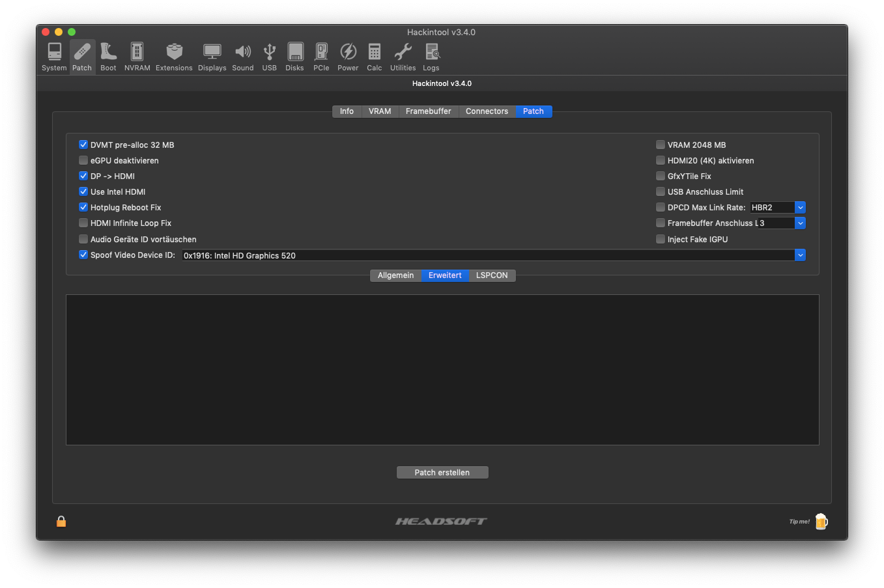Select the Erweitert tab

pos(445,275)
